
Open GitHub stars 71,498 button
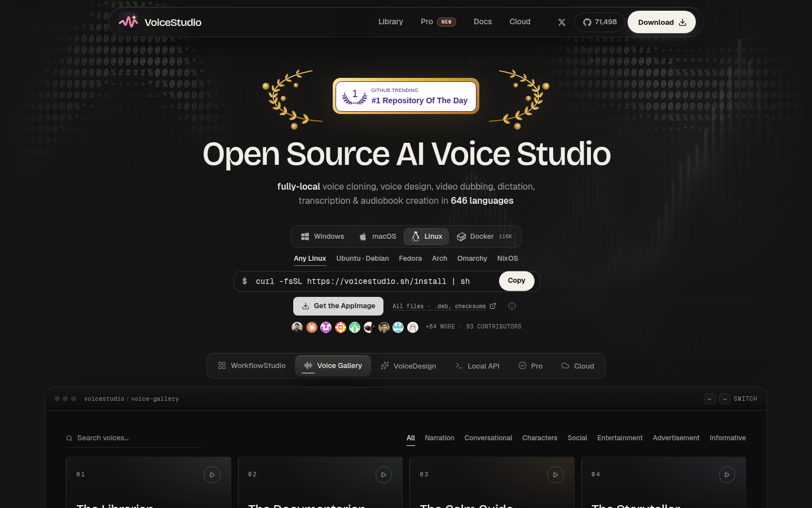(600, 22)
